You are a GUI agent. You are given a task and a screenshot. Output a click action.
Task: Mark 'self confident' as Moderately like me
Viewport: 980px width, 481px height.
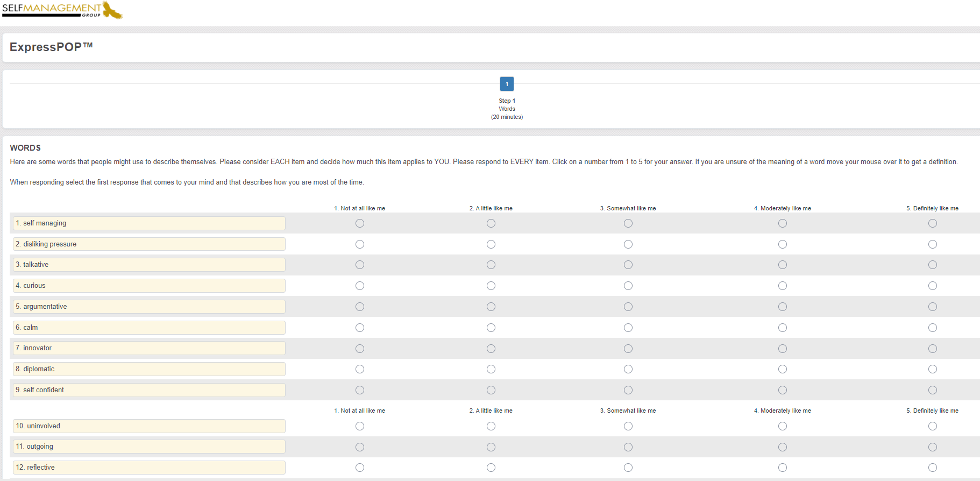point(783,390)
